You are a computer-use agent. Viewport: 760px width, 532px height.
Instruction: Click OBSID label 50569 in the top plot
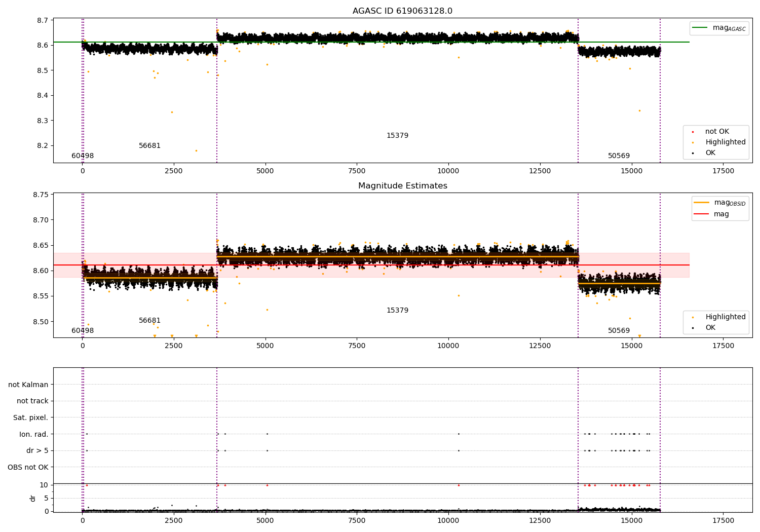tap(619, 156)
